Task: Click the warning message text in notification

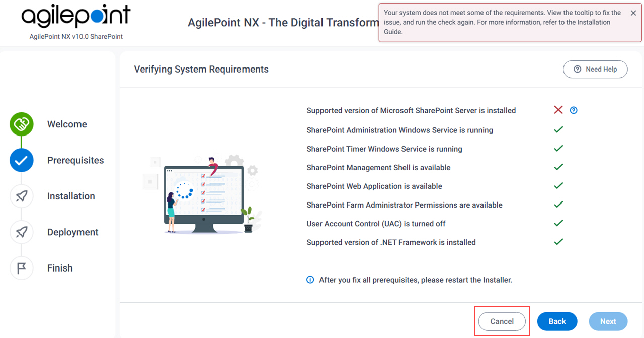Action: 503,22
